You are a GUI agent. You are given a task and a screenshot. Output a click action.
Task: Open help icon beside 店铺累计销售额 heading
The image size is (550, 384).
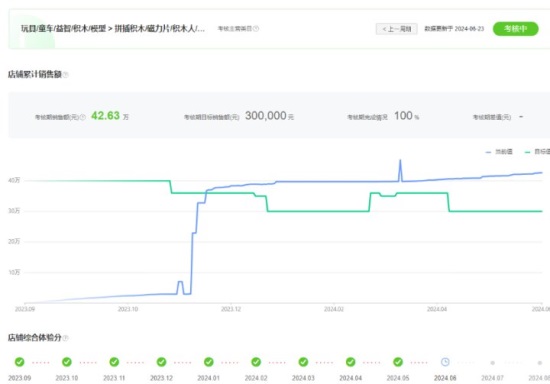click(x=66, y=74)
